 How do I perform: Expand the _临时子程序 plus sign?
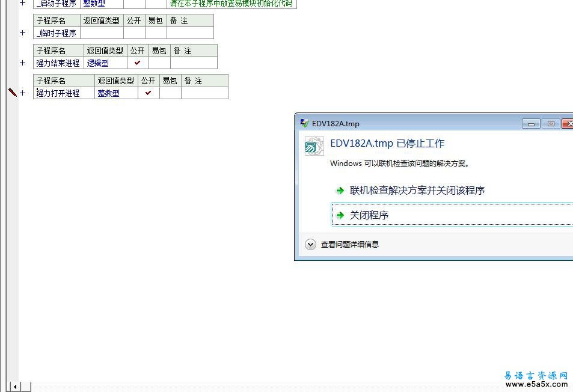(x=23, y=33)
